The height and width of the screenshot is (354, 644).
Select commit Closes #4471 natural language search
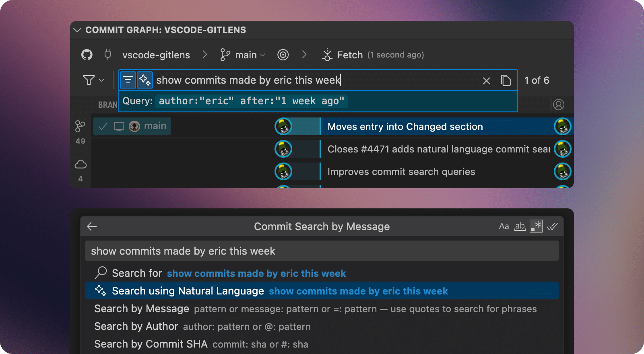439,149
